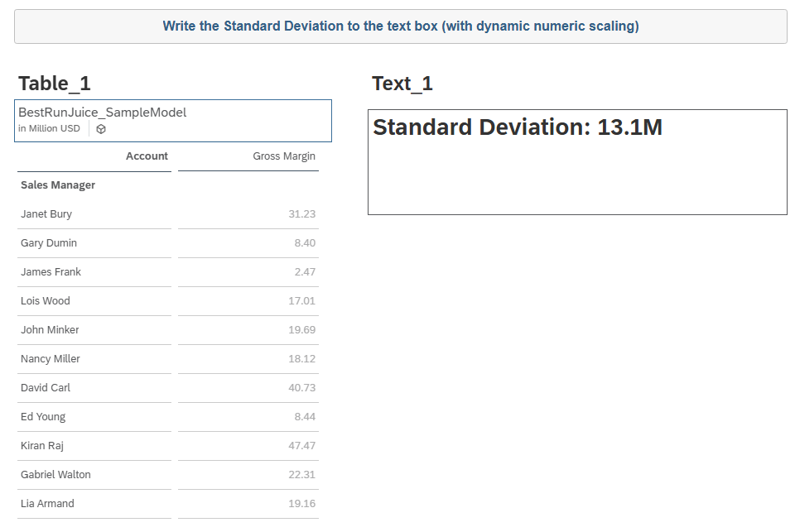Click the Write the Standard Deviation button
Image resolution: width=795 pixels, height=532 pixels.
400,26
